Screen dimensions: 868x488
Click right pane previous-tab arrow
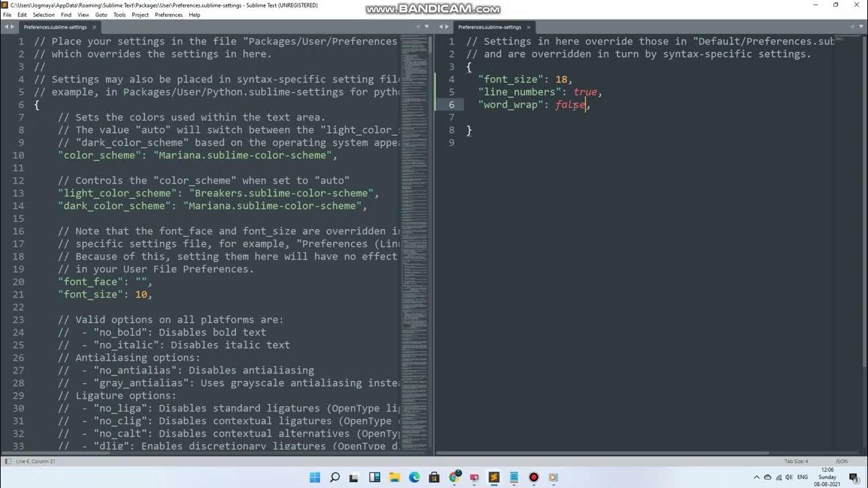coord(441,27)
